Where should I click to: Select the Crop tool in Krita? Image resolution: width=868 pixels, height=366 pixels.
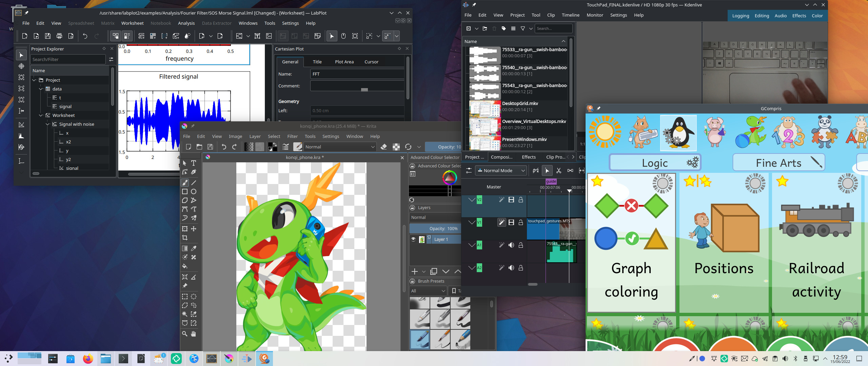[185, 238]
